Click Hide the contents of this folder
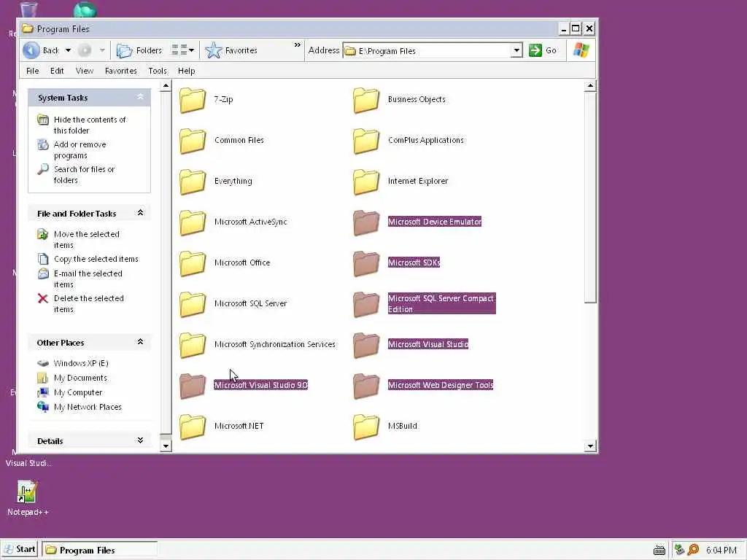Screen dimensions: 747x560 90,125
